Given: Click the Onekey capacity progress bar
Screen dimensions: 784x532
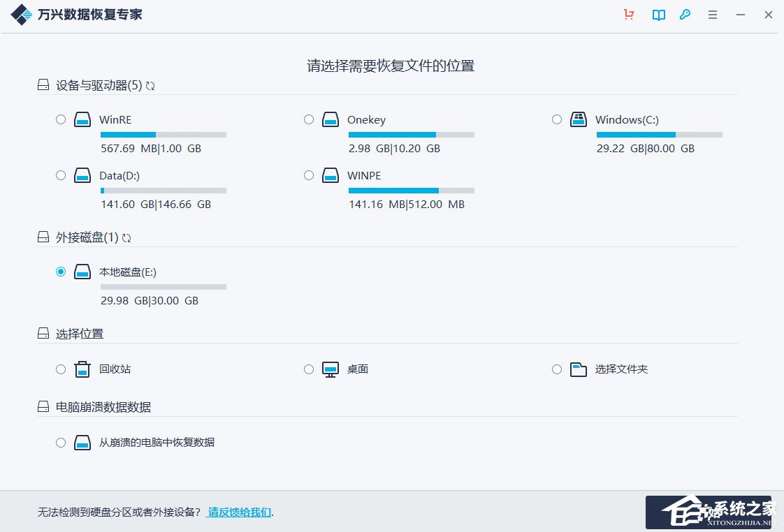Looking at the screenshot, I should 411,134.
